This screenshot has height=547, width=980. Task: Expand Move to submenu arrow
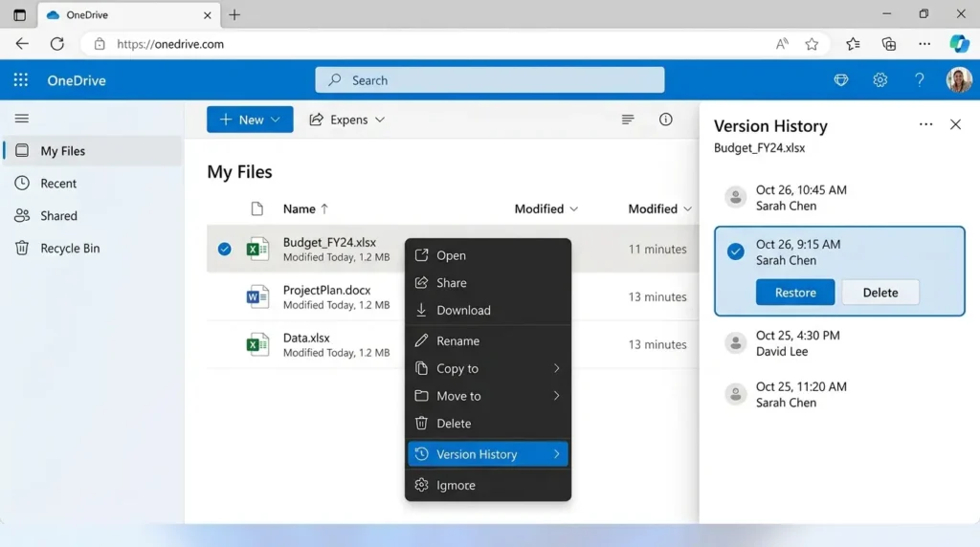pos(556,396)
